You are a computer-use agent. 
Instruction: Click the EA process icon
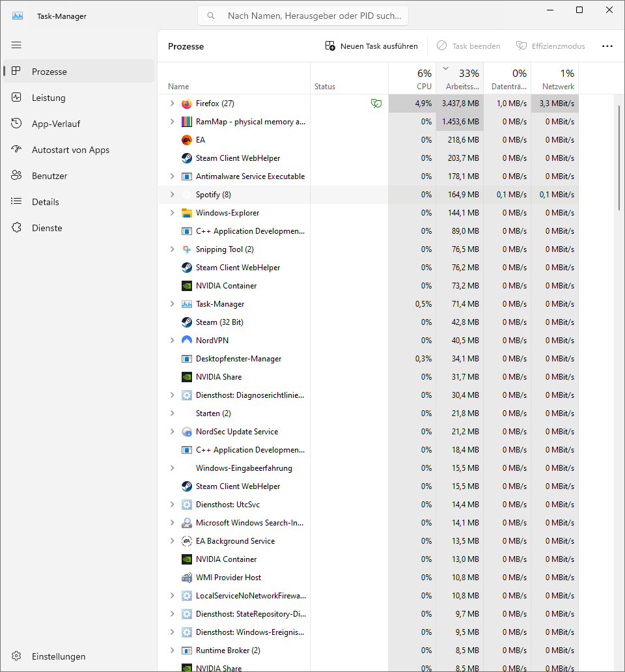click(x=187, y=140)
